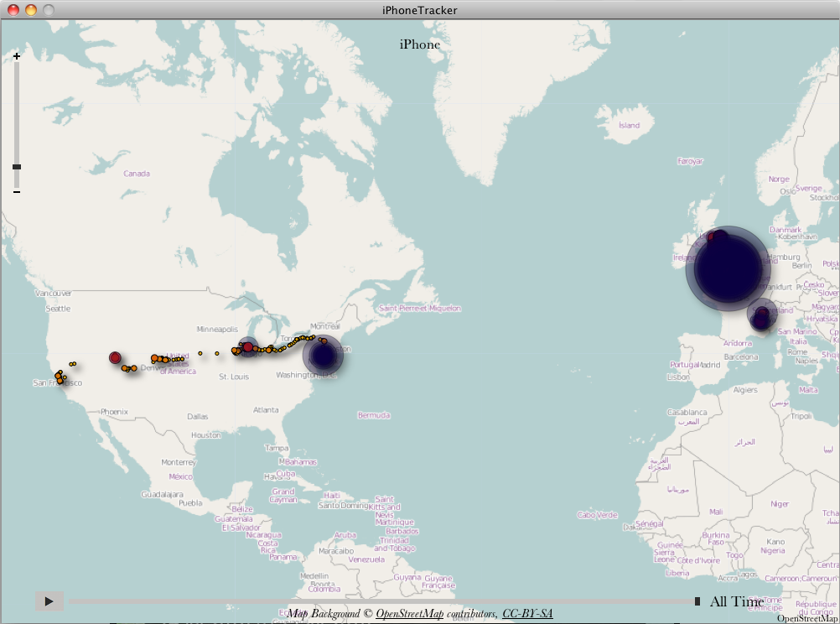Click the Madrid city label
The image size is (840, 624).
[709, 365]
